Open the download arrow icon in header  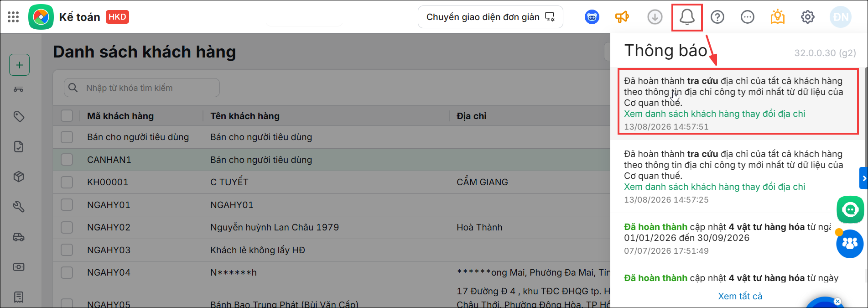[655, 17]
